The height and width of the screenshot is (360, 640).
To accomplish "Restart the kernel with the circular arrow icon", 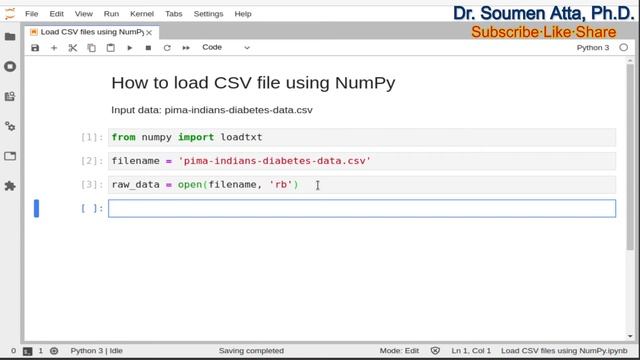I will (167, 48).
